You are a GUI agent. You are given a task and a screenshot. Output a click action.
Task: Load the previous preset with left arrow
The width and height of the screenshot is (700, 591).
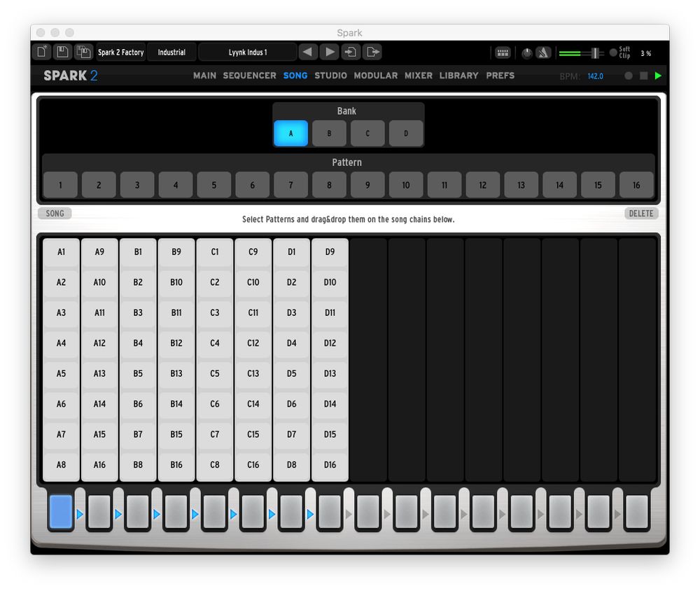pos(308,52)
